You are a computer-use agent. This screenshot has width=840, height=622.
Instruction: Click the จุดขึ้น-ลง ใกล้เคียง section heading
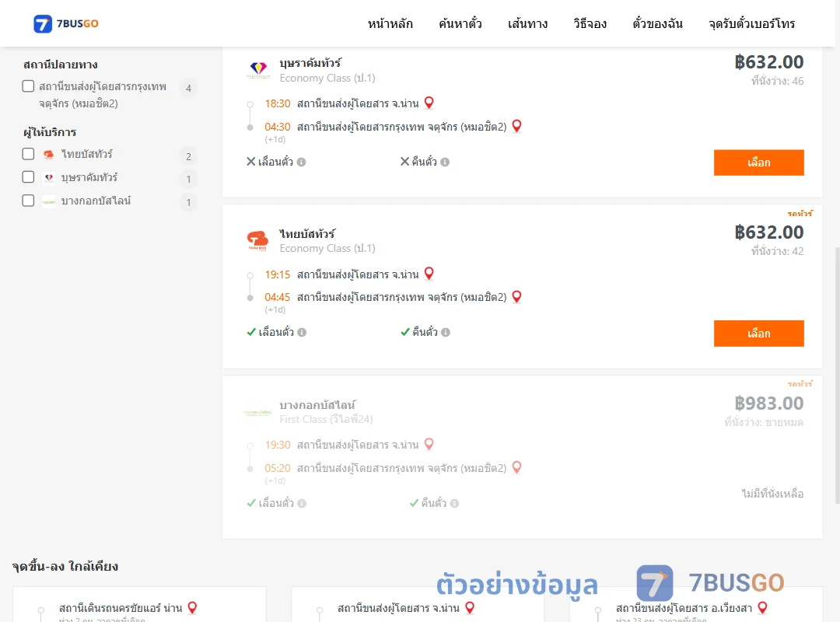[x=65, y=566]
